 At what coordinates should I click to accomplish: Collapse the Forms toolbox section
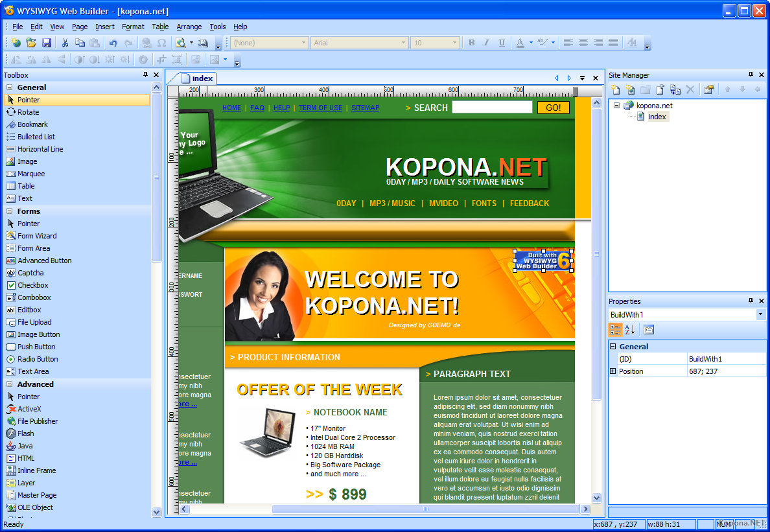[x=9, y=211]
